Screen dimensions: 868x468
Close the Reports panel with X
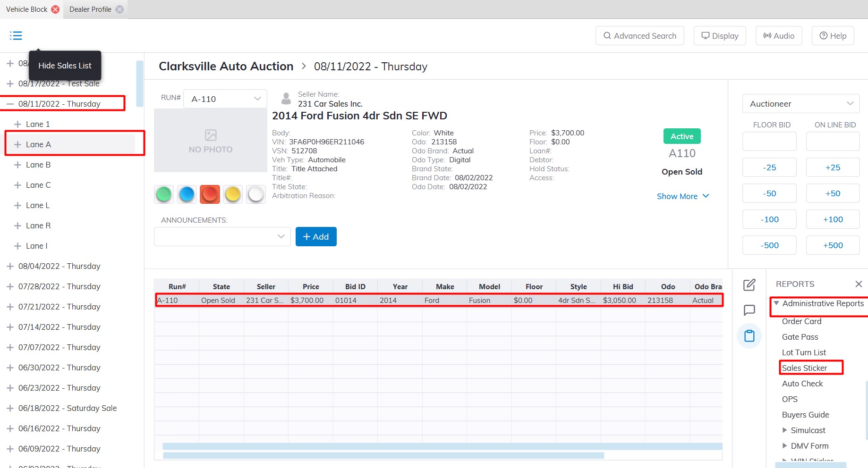click(858, 284)
